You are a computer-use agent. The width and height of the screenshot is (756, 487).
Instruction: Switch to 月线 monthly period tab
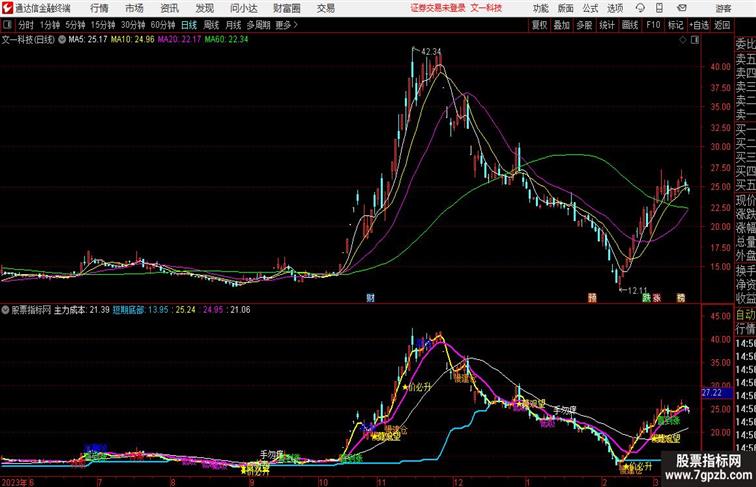tap(233, 25)
